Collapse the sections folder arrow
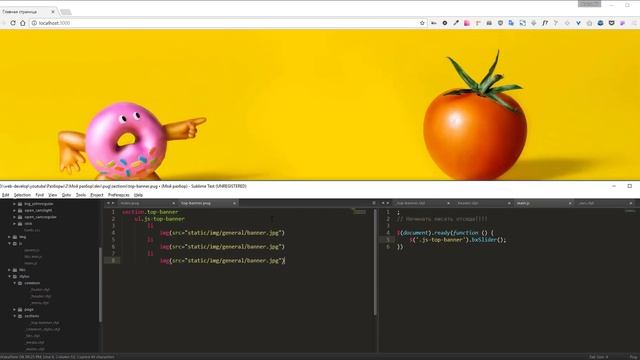640x360 pixels. pyautogui.click(x=15, y=316)
